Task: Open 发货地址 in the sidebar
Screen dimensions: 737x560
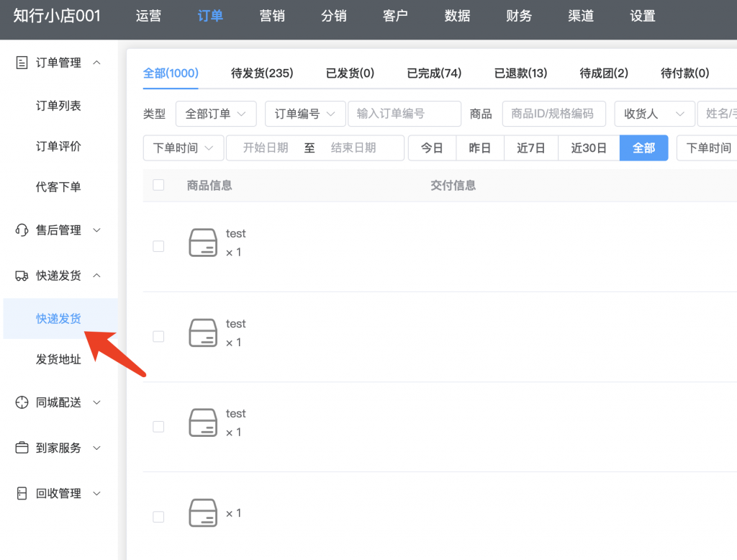Action: [x=58, y=359]
